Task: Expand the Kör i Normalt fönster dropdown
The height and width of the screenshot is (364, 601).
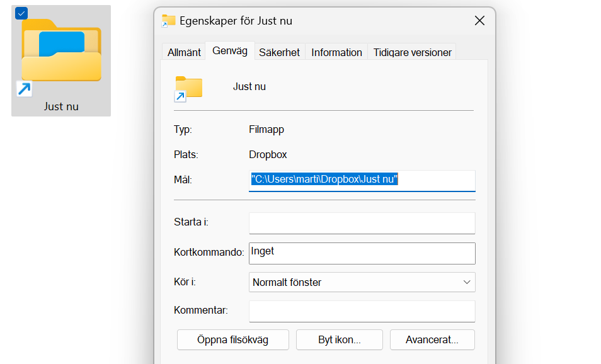Action: click(x=362, y=282)
